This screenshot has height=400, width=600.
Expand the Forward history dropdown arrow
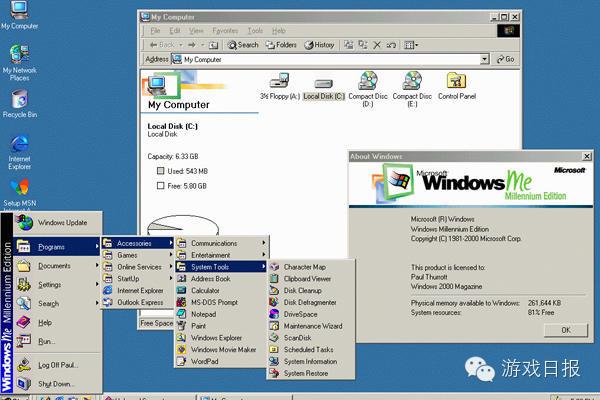202,45
